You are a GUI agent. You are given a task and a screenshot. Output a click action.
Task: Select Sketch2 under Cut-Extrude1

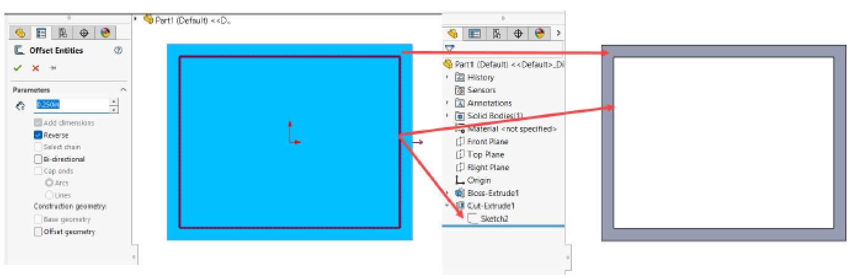488,219
